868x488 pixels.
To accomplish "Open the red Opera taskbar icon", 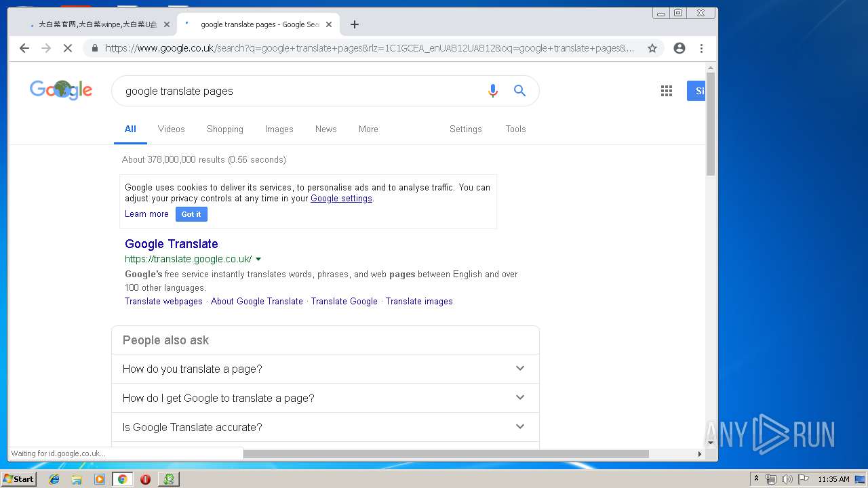I will click(145, 479).
